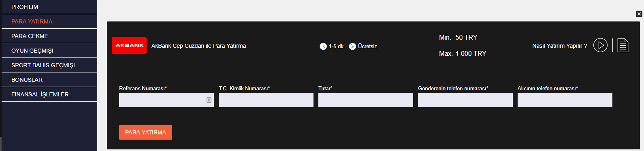The image size is (644, 151).
Task: Click the percent icon beside Ücretsiz
Action: point(352,46)
